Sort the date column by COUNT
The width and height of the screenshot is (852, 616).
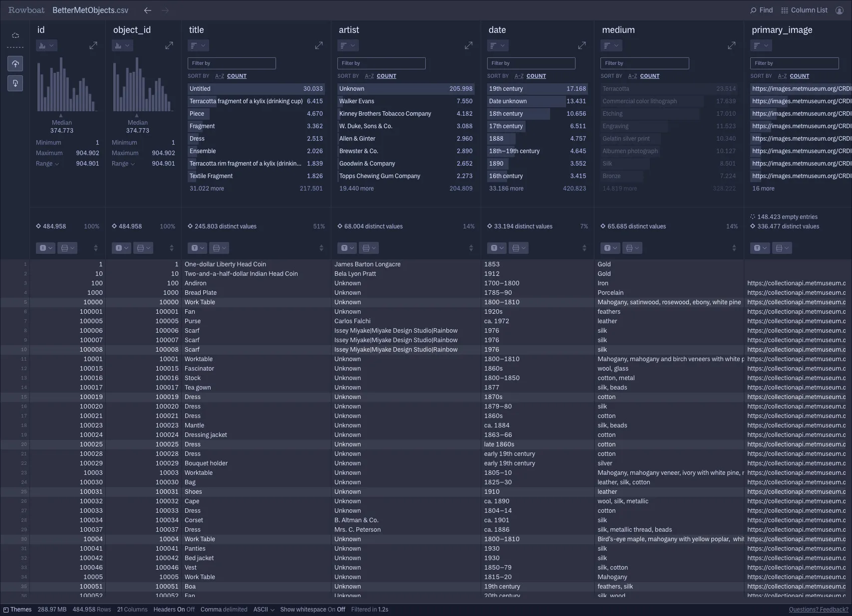coord(536,76)
